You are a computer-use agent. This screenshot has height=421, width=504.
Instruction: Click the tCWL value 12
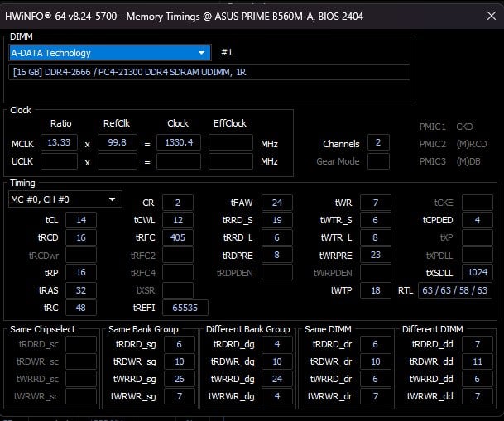[x=178, y=220]
